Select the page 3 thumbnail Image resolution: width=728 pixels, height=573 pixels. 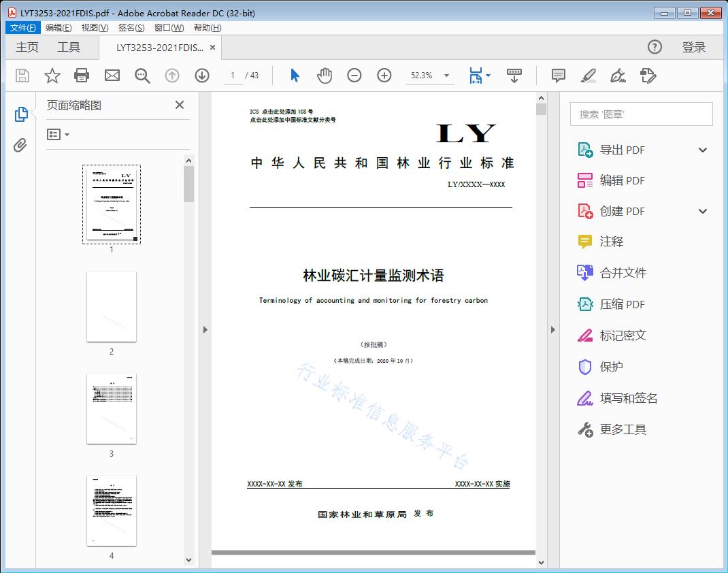[112, 408]
